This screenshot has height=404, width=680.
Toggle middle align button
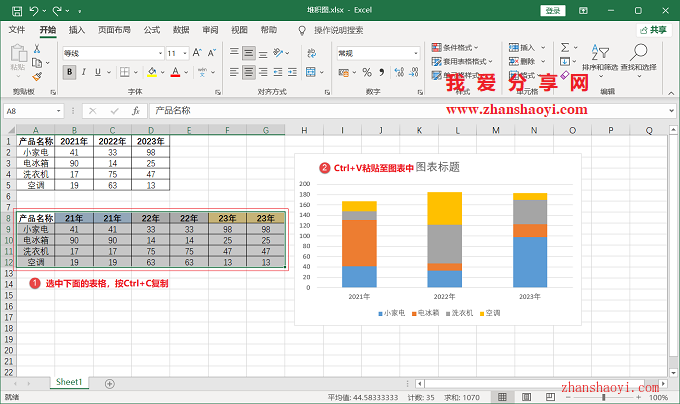point(248,53)
